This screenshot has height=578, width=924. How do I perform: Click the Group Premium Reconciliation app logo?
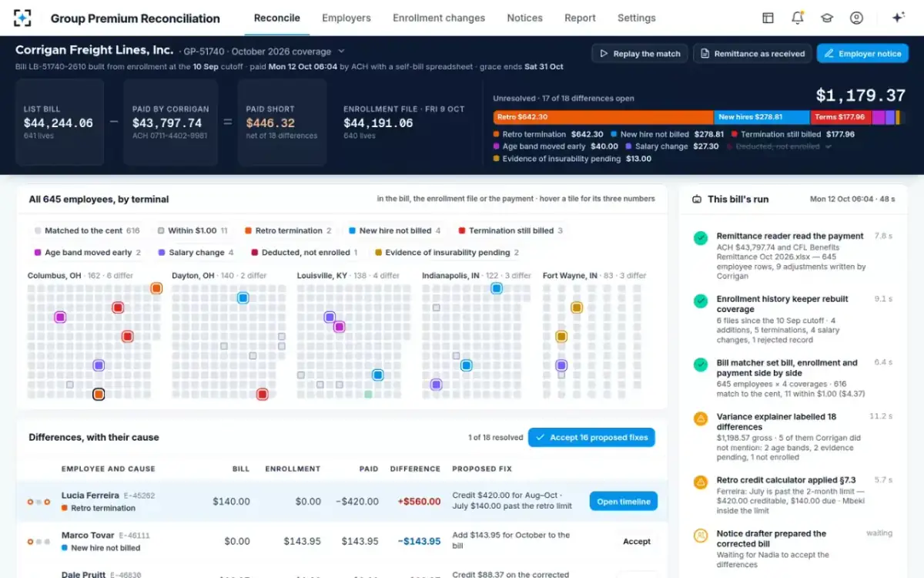click(22, 18)
